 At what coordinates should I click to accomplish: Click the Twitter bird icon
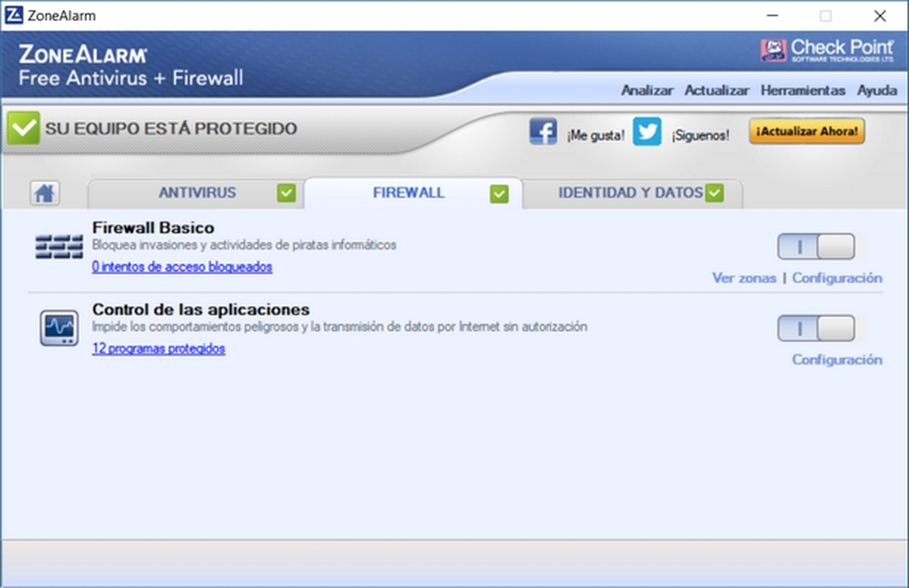tap(647, 131)
